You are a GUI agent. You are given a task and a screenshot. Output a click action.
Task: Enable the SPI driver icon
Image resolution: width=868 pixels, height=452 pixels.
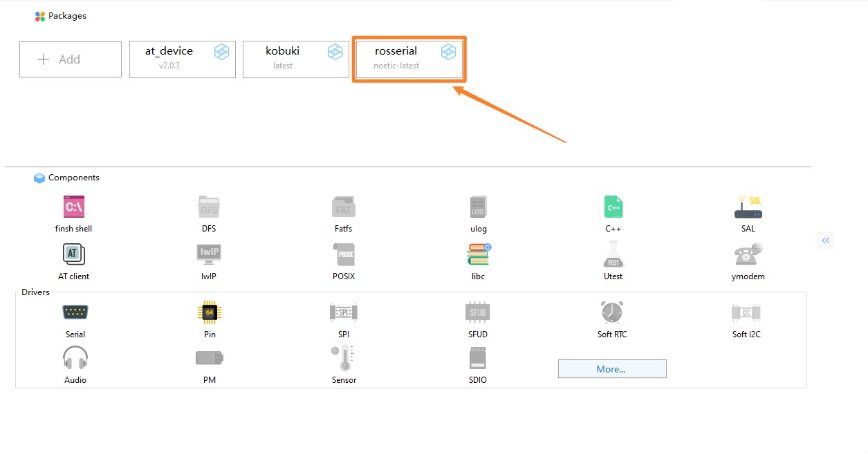tap(343, 312)
